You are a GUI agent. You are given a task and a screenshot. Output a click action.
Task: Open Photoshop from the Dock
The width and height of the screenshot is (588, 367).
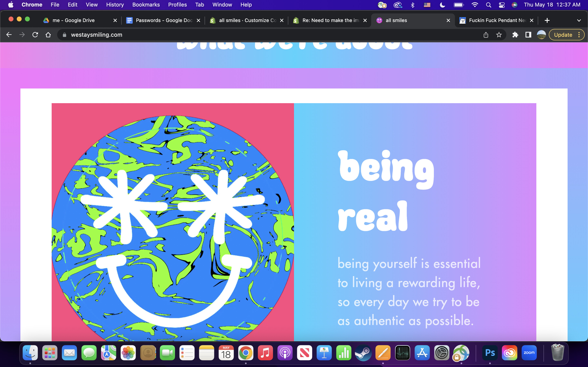[490, 353]
